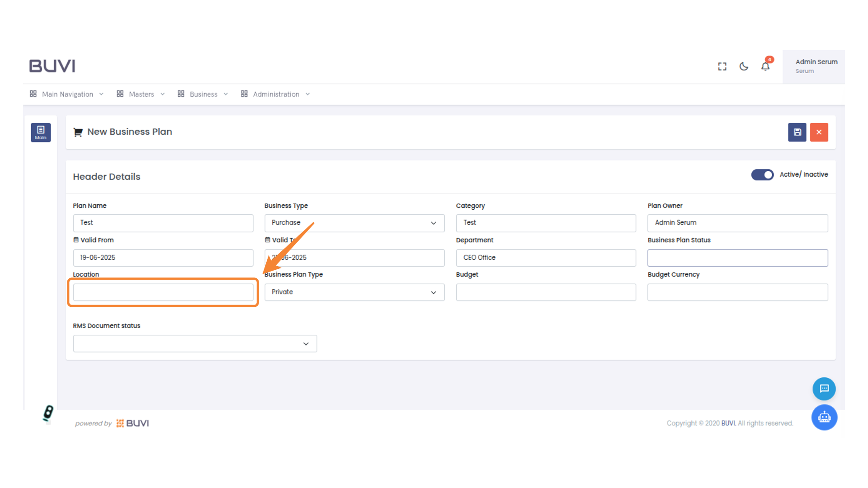The image size is (868, 488).
Task: Toggle the Active/Inactive switch
Action: tap(762, 175)
